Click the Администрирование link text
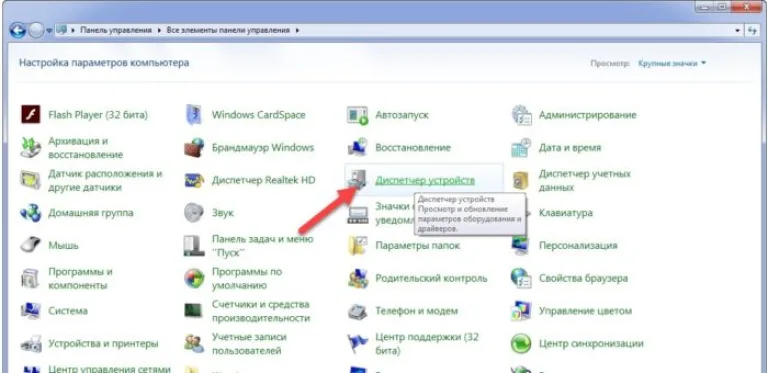This screenshot has height=373, width=768. tap(588, 115)
